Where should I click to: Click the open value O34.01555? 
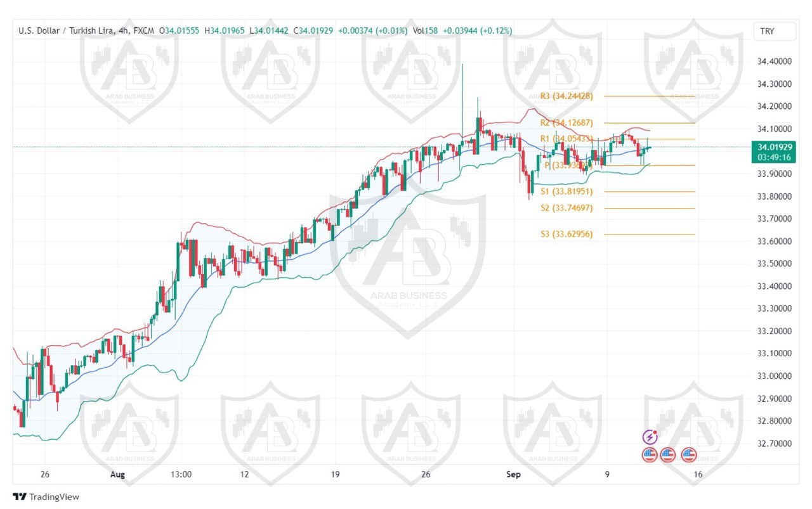(x=179, y=30)
